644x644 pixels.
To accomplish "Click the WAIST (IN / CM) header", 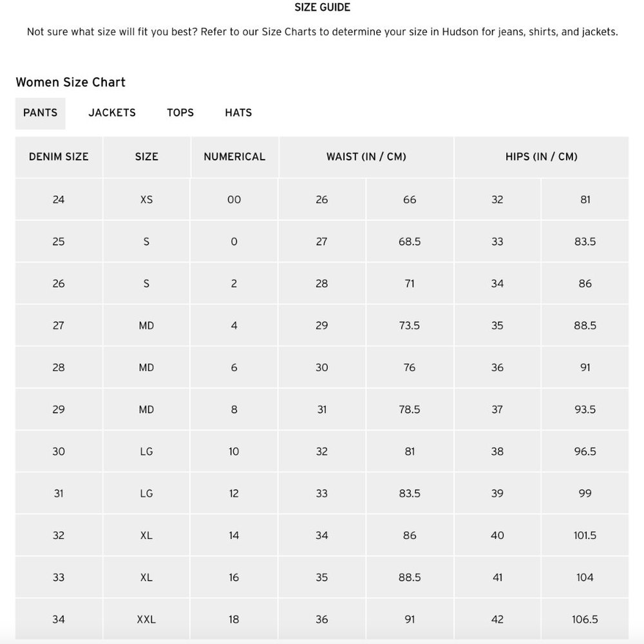I will tap(366, 157).
